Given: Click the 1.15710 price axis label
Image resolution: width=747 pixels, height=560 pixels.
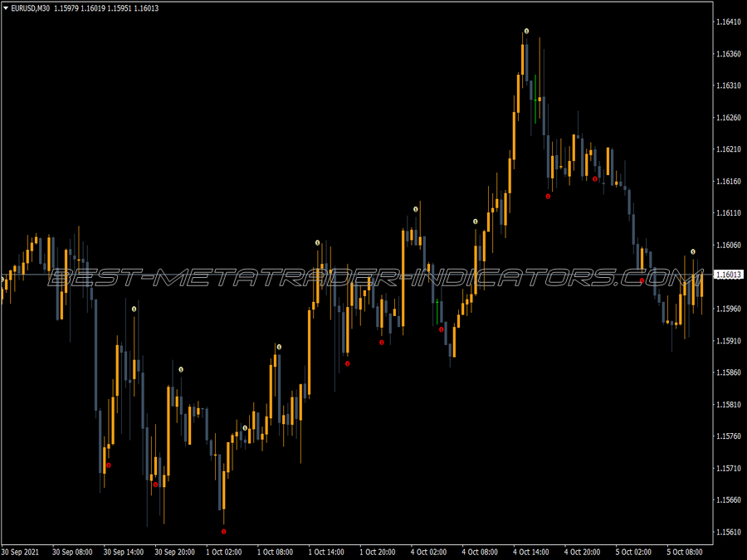Looking at the screenshot, I should click(729, 468).
